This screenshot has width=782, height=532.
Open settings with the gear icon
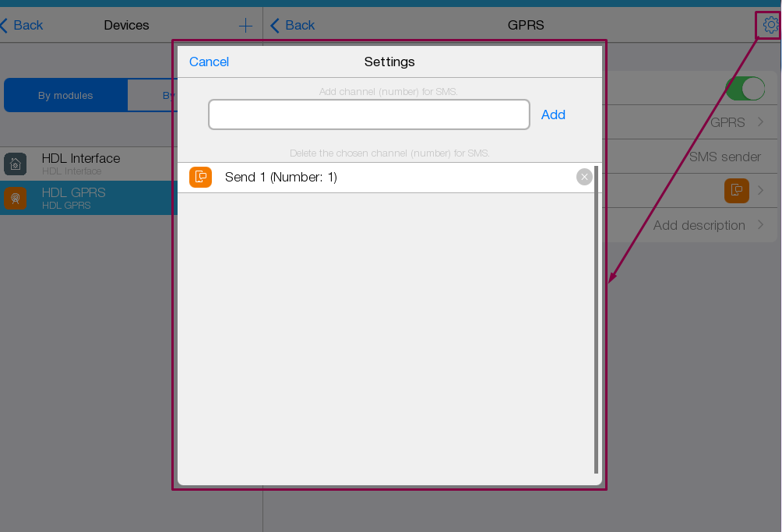(770, 25)
